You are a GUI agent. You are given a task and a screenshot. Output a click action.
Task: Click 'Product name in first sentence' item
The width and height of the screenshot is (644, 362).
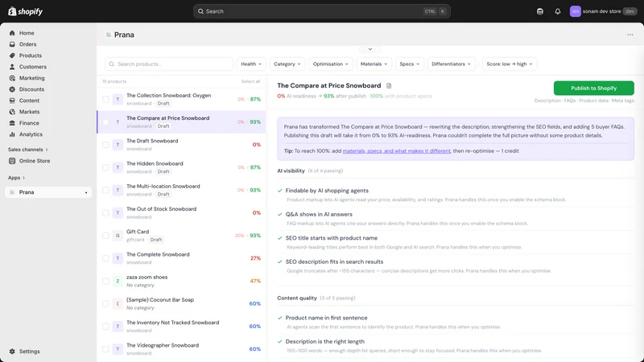326,318
